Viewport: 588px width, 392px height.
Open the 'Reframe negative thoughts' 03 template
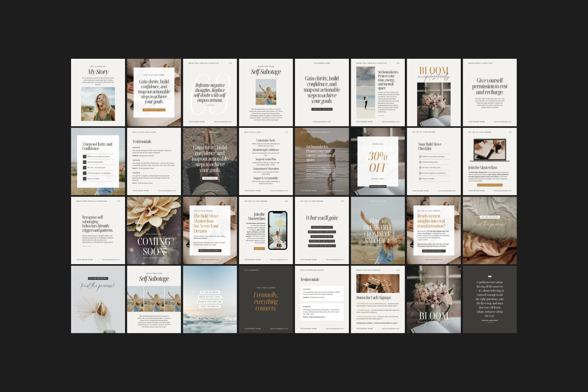tap(210, 93)
